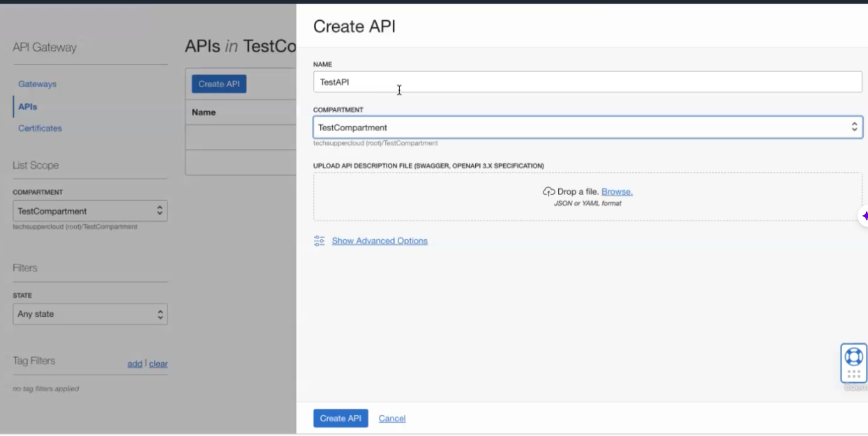868x436 pixels.
Task: Open the List Scope compartment dropdown
Action: point(90,211)
